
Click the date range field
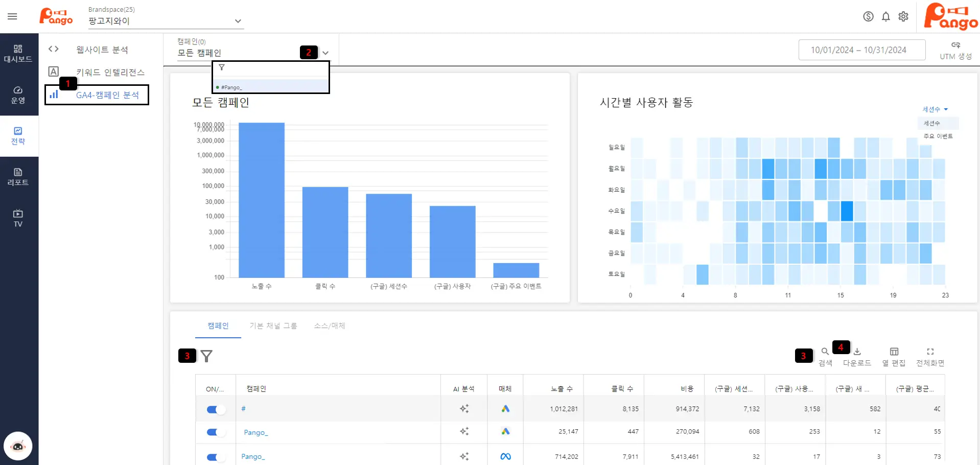(x=861, y=50)
